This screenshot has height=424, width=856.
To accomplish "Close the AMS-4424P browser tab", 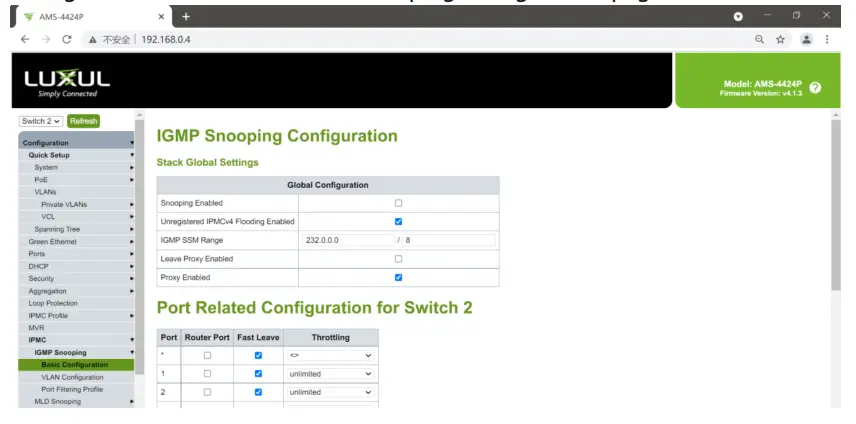I will tap(161, 16).
